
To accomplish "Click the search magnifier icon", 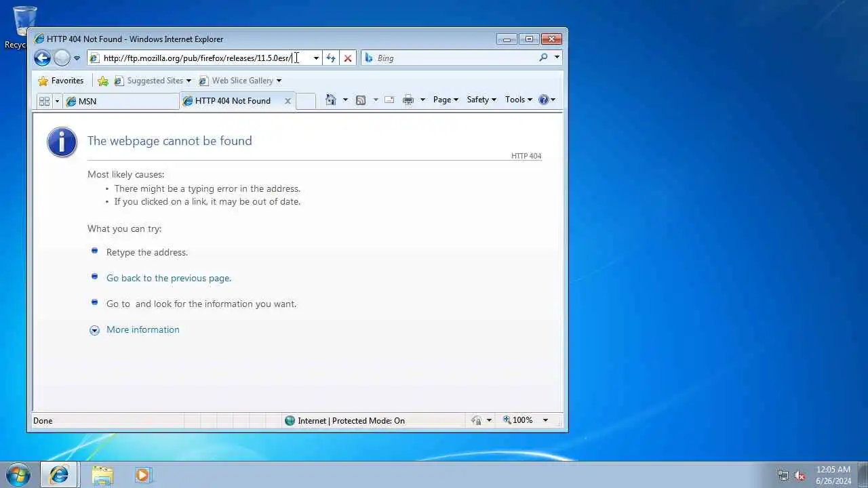I will pos(543,58).
